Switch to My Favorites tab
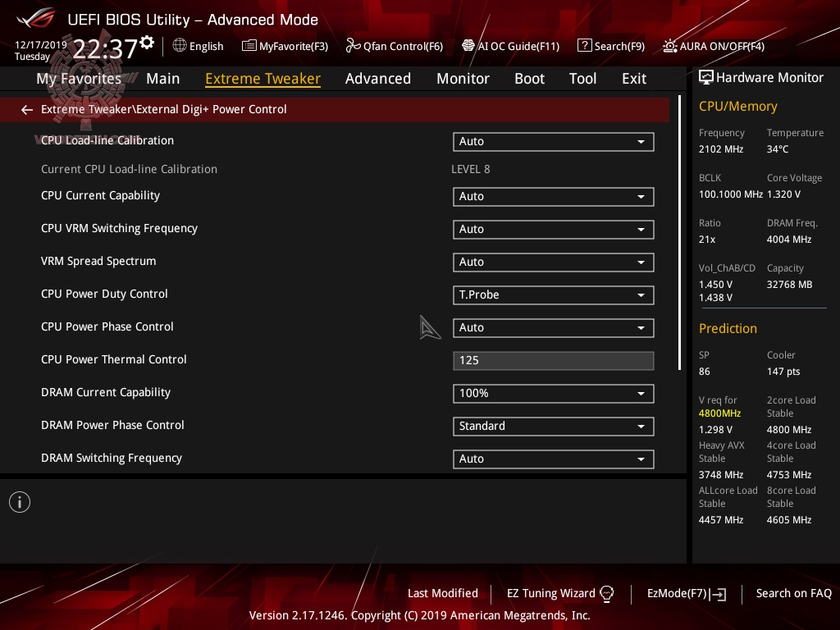Viewport: 840px width, 630px height. click(x=79, y=79)
